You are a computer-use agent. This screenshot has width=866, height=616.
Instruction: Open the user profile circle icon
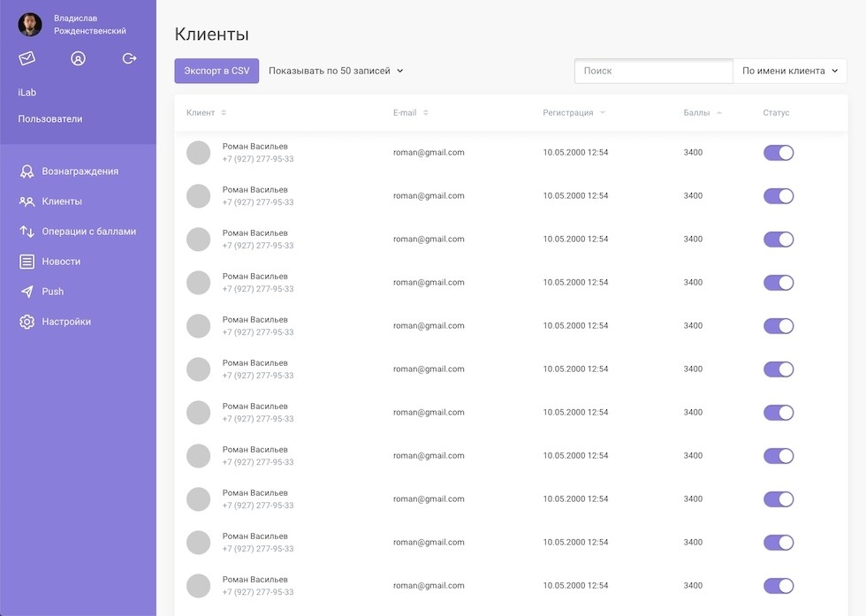point(78,58)
